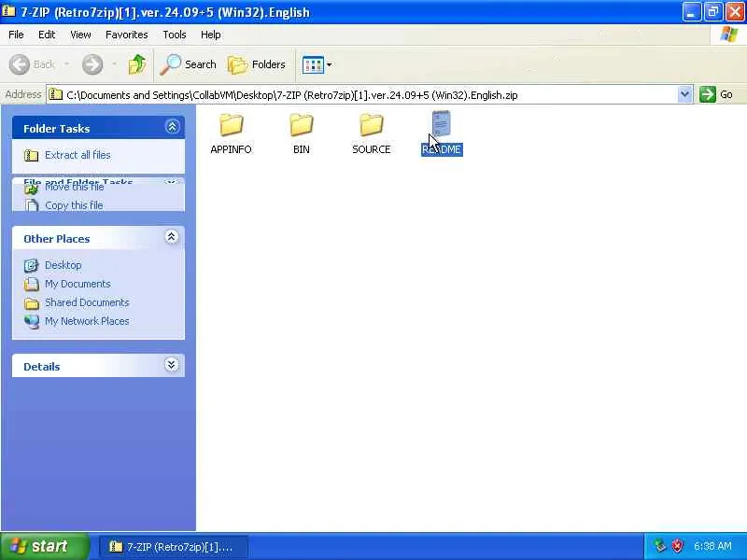The width and height of the screenshot is (747, 560).
Task: Go up one folder level
Action: coord(137,64)
